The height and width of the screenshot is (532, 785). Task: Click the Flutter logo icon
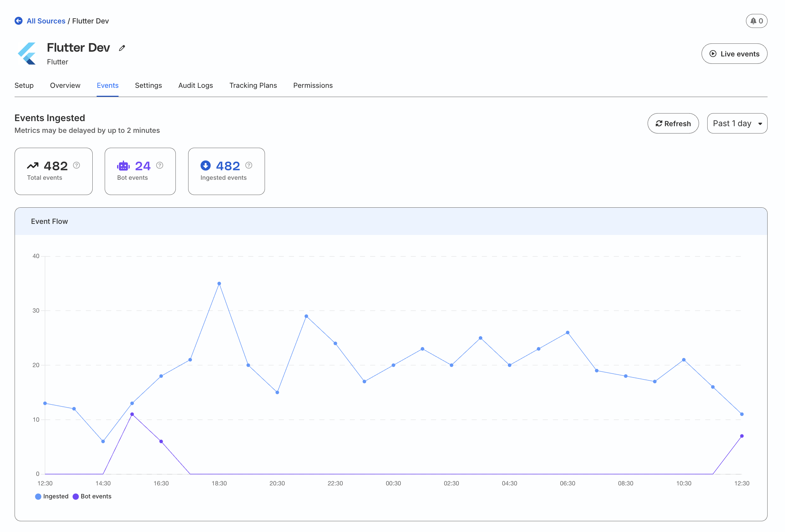pos(27,53)
